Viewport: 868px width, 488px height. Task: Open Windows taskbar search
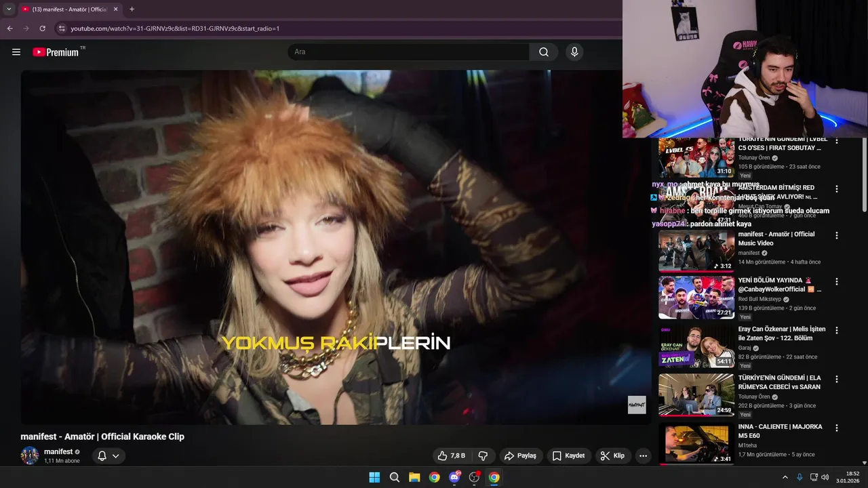(394, 477)
